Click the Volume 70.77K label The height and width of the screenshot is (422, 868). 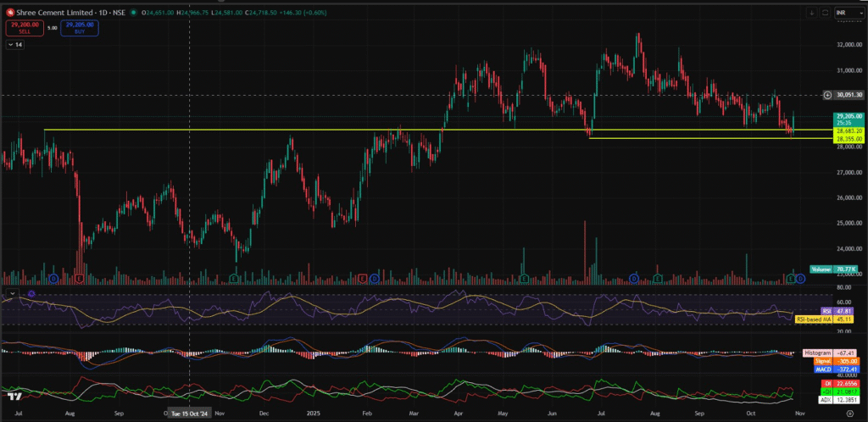pyautogui.click(x=837, y=269)
